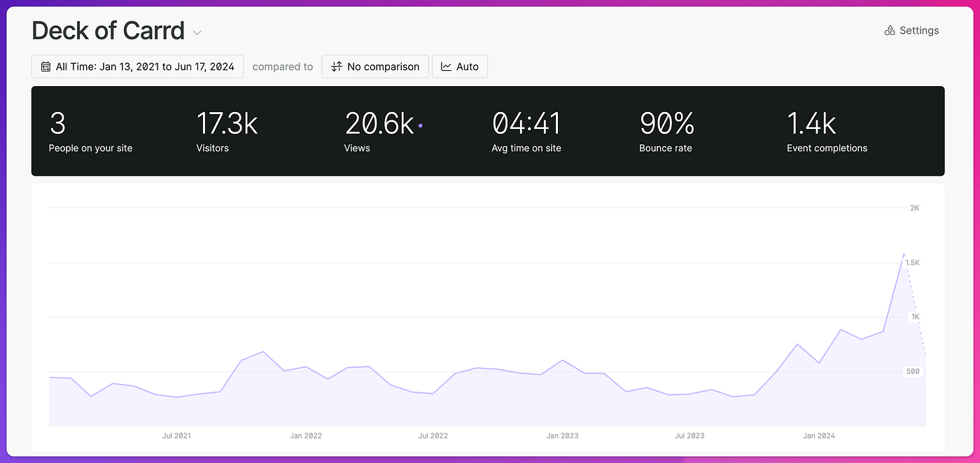Click the 1.4k event completions value
The image size is (980, 463).
coord(811,123)
